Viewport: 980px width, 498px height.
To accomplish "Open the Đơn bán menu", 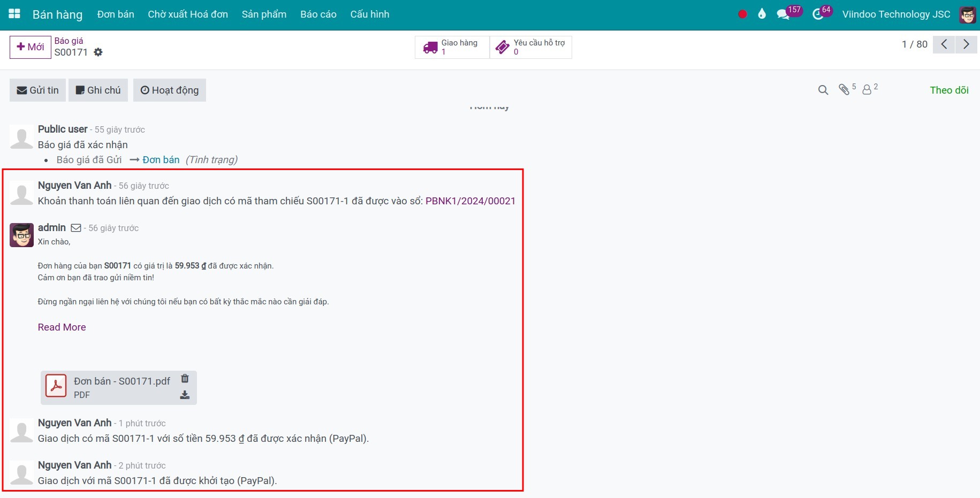I will tap(116, 14).
